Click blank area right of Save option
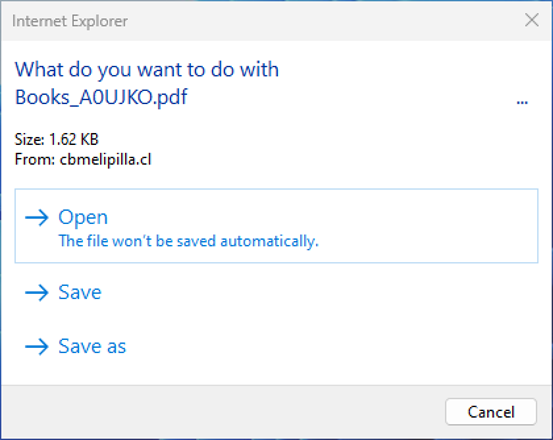 (317, 293)
